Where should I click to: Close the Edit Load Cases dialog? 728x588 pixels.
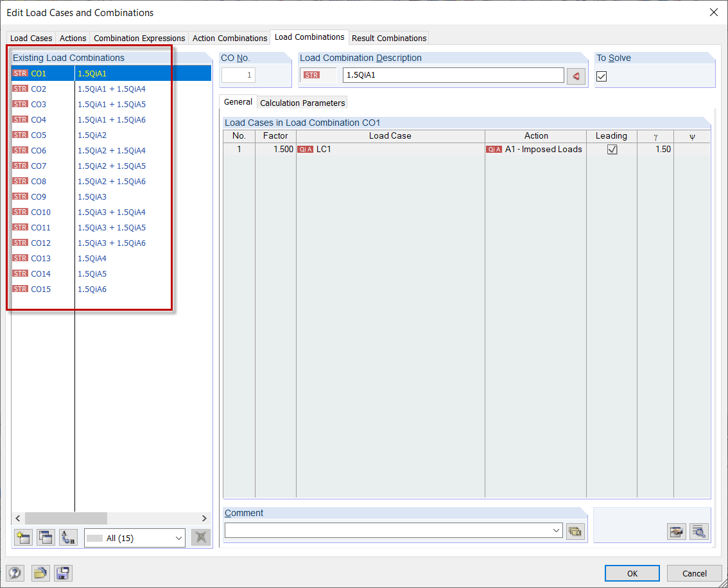point(714,13)
